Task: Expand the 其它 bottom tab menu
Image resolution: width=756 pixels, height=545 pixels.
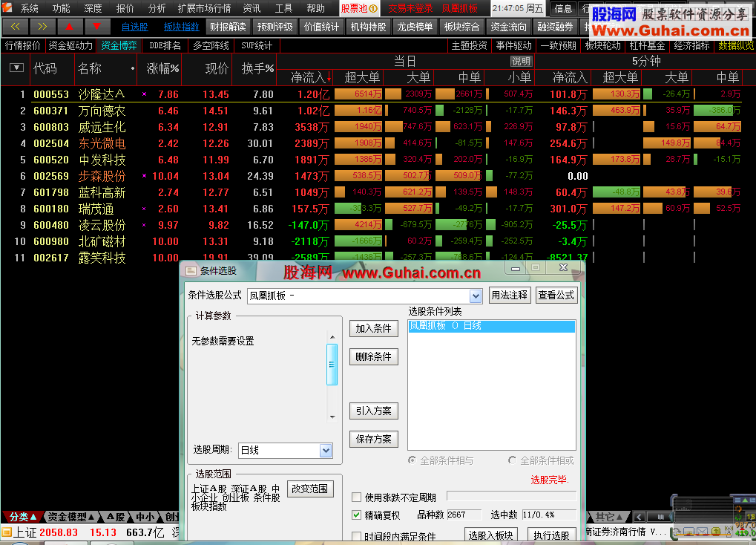Action: coord(608,517)
